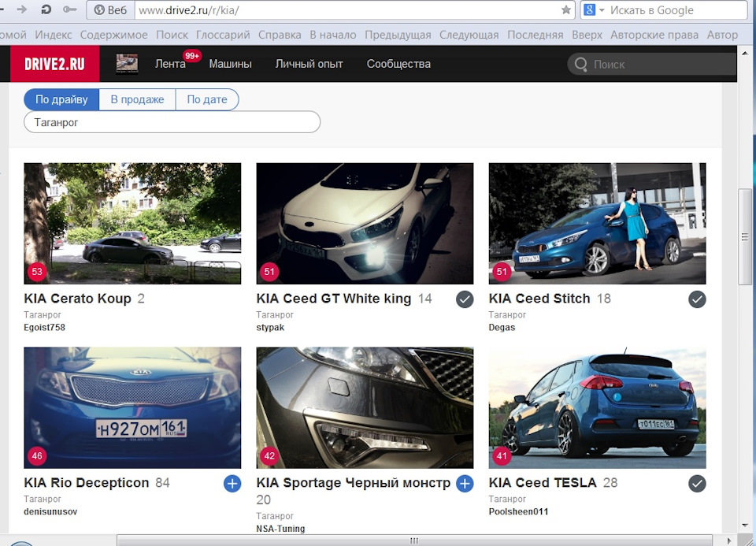The width and height of the screenshot is (756, 546).
Task: Reload the page with the refresh icon
Action: (x=46, y=9)
